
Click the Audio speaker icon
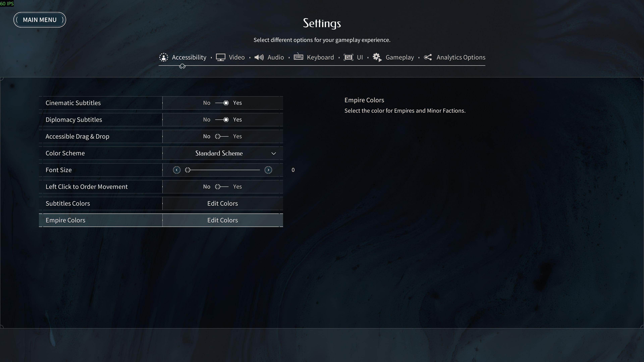259,57
